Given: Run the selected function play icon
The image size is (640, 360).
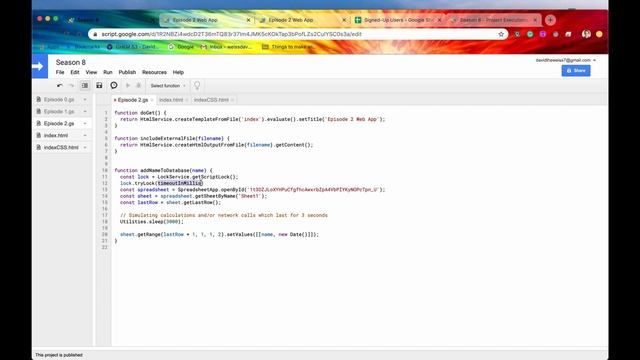Looking at the screenshot, I should 128,86.
